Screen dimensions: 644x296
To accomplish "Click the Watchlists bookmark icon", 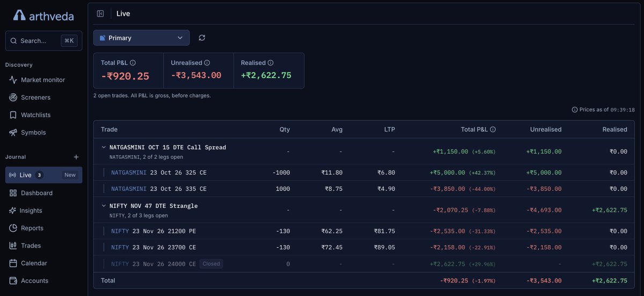I will click(x=13, y=115).
